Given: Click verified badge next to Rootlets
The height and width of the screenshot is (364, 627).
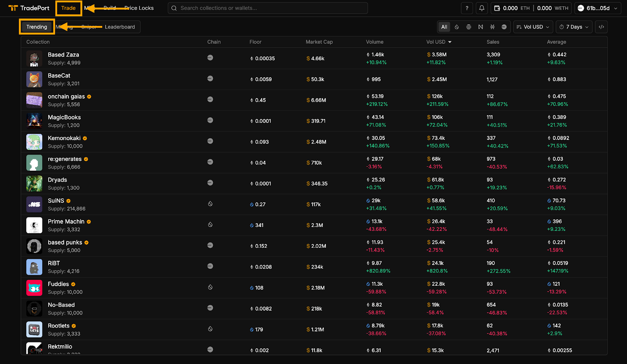Looking at the screenshot, I should 74,326.
